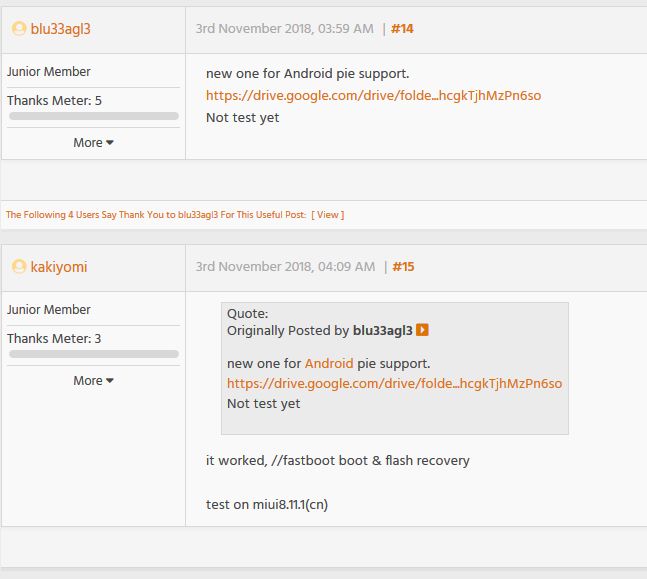Click the 'Junior Member' label under blu33agl3

[x=49, y=72]
